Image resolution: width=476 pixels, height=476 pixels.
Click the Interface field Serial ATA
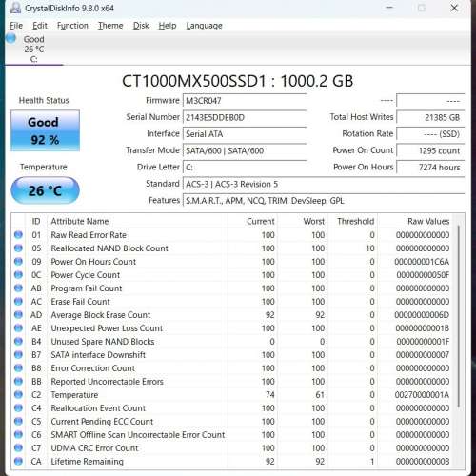(x=245, y=134)
